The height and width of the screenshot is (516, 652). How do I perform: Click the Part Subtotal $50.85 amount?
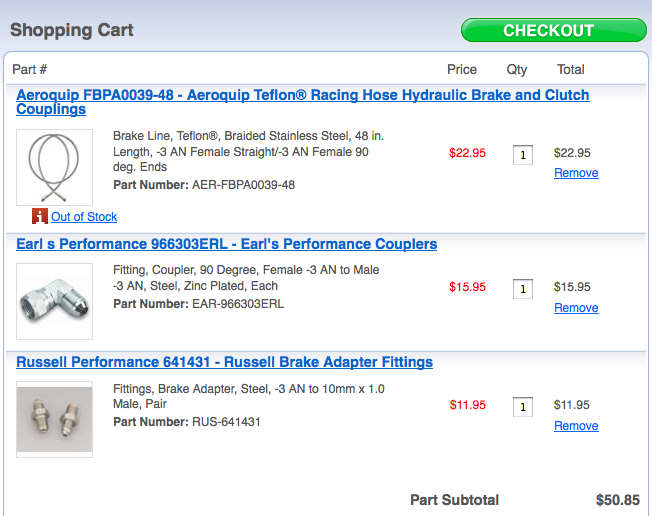pos(618,500)
